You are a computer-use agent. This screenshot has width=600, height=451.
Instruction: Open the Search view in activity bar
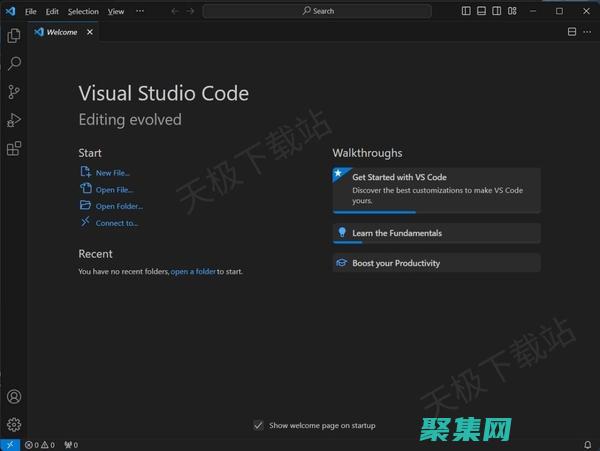tap(14, 64)
